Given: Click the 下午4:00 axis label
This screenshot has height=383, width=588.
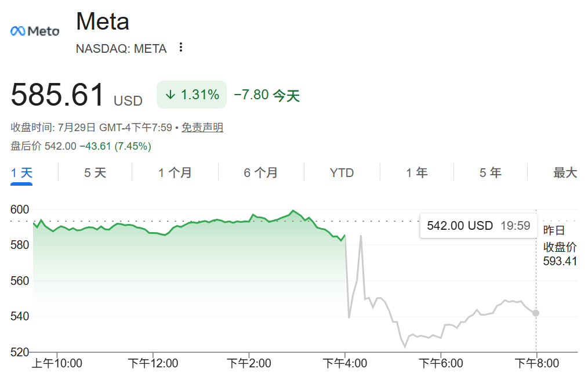Looking at the screenshot, I should coord(344,363).
